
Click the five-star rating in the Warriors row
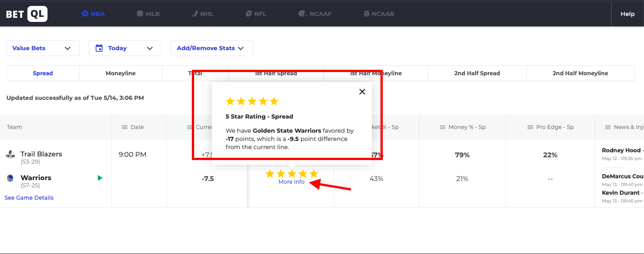291,173
